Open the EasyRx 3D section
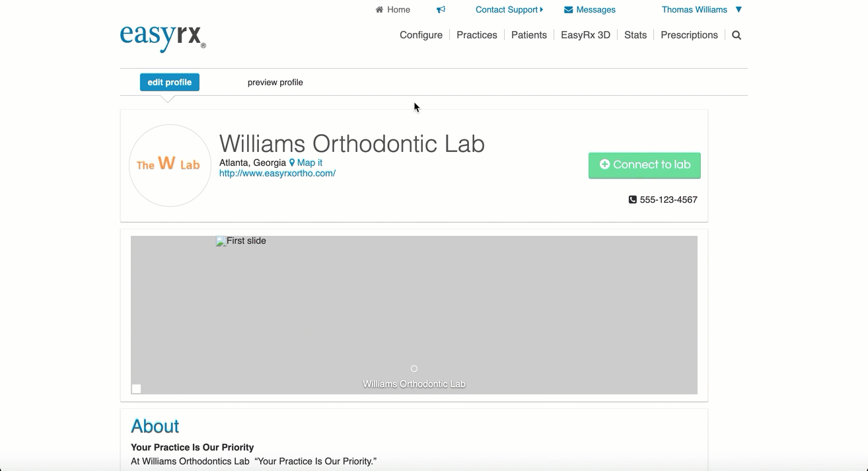868x471 pixels. (x=585, y=35)
